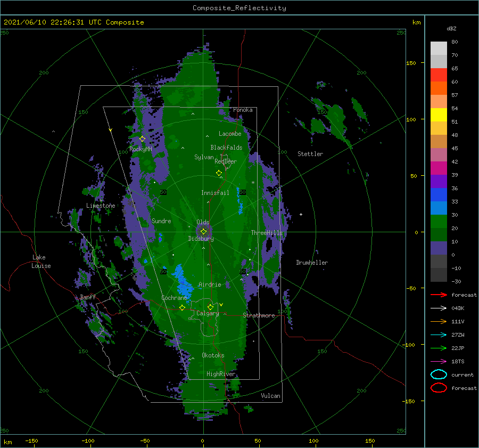Select the green 30 dBZ color swatch
The width and height of the screenshot is (479, 448).
coord(439,221)
